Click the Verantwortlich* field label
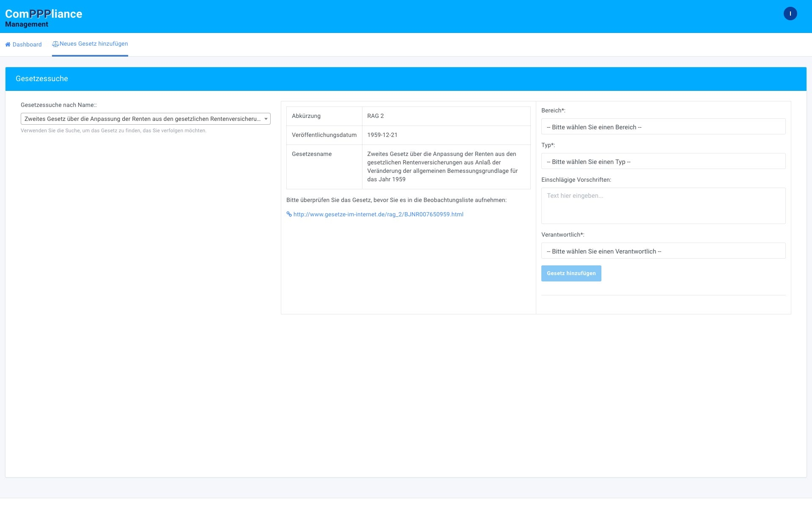This screenshot has height=524, width=812. tap(562, 235)
